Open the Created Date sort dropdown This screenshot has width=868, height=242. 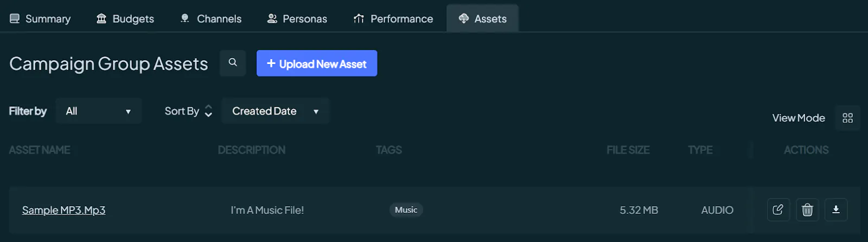click(x=276, y=111)
